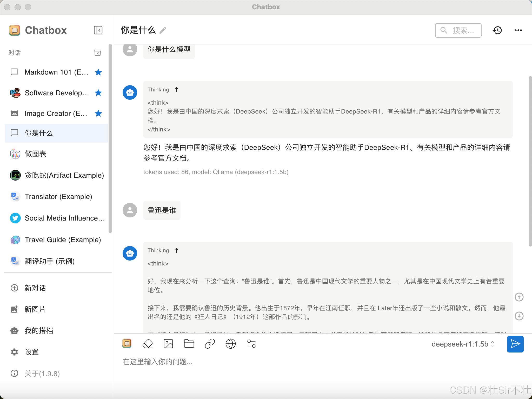Screen dimensions: 532x399
Task: Click the bot avatar for the 鲁迅 reply
Action: pyautogui.click(x=130, y=253)
